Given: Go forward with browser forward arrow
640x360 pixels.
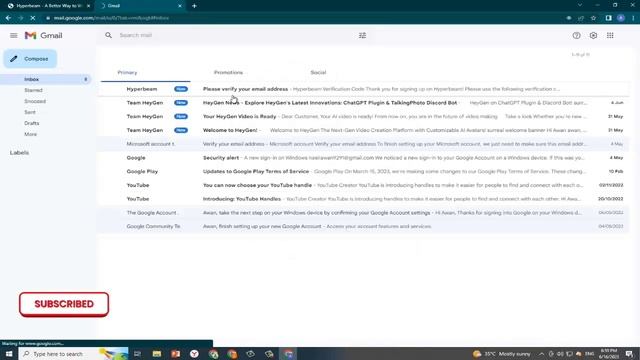Looking at the screenshot, I should [20, 18].
